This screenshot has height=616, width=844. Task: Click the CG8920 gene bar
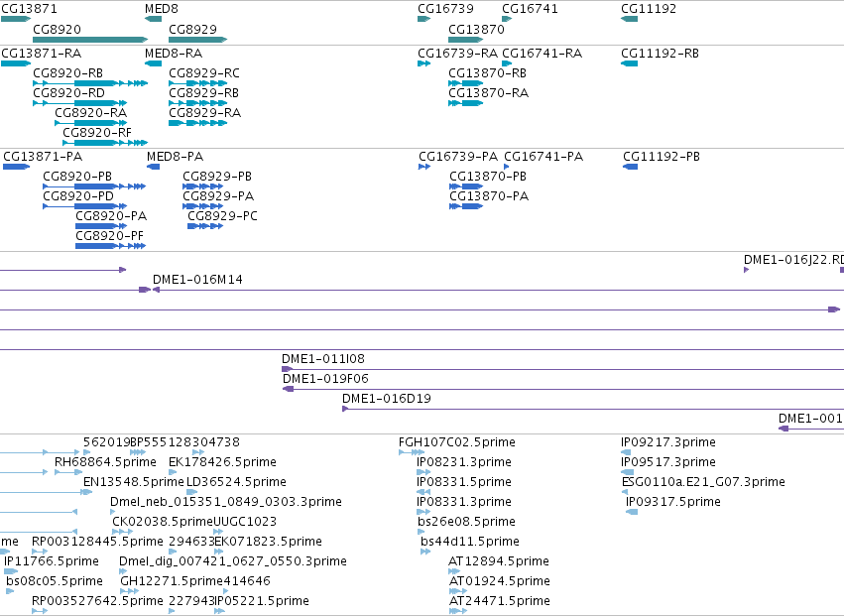[90, 40]
